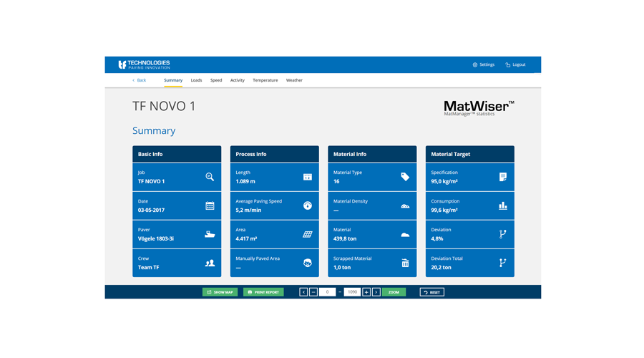The image size is (644, 358).
Task: Switch to the Loads tab
Action: (x=196, y=80)
